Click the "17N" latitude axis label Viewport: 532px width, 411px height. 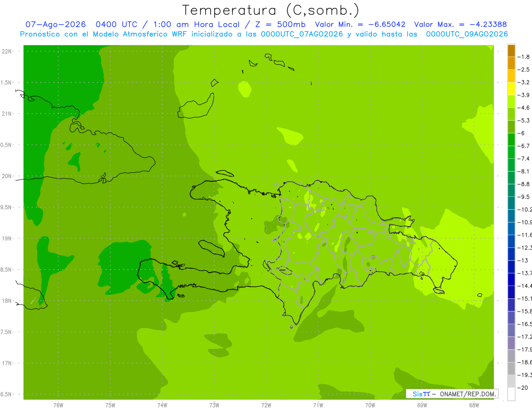pos(6,363)
